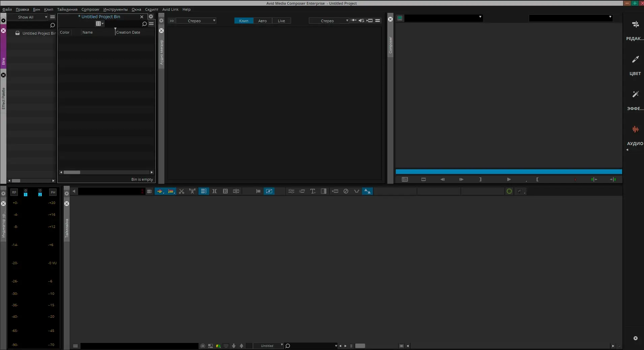Click the down arrow step-in button
Image resolution: width=644 pixels, height=350 pixels.
[x=234, y=346]
